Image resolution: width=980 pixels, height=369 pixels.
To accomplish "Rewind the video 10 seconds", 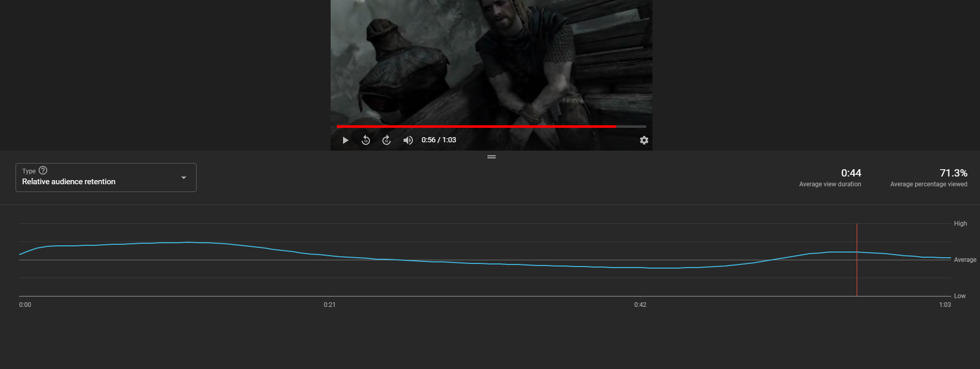I will 366,140.
